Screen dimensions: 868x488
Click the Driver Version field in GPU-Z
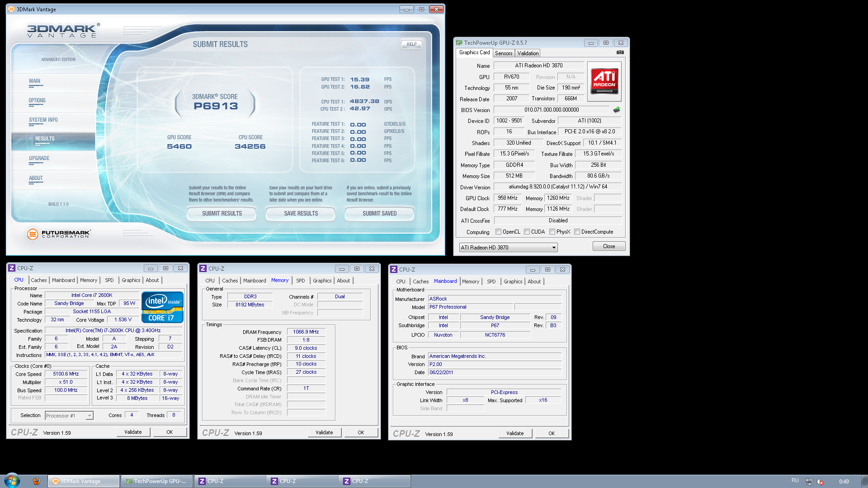pyautogui.click(x=558, y=187)
